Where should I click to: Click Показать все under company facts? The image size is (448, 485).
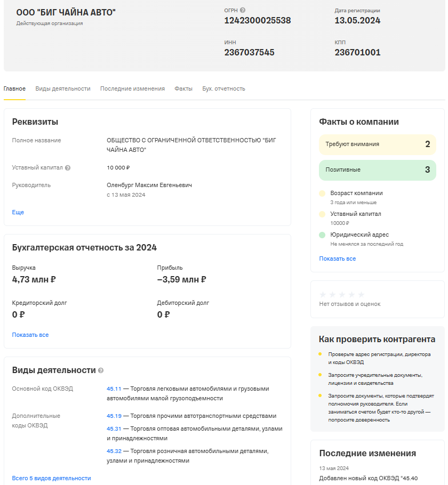[x=338, y=258]
